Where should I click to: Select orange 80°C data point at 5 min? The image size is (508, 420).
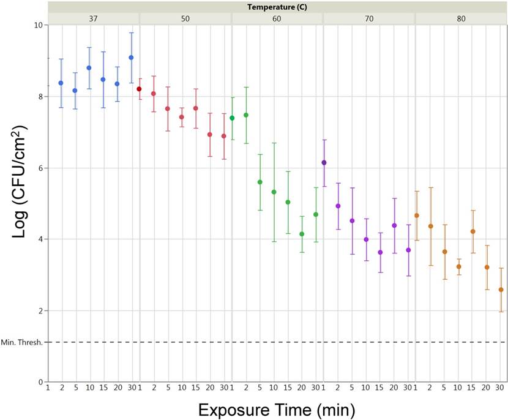pos(445,252)
